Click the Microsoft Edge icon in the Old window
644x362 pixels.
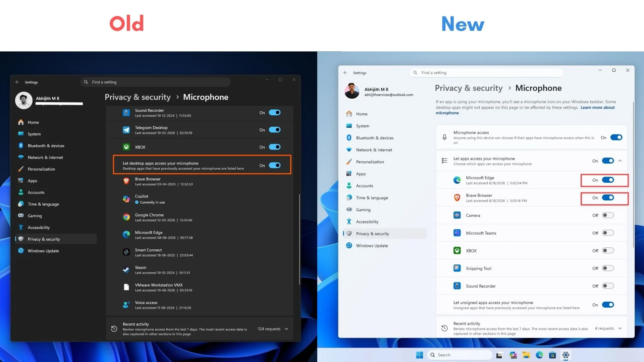[126, 235]
